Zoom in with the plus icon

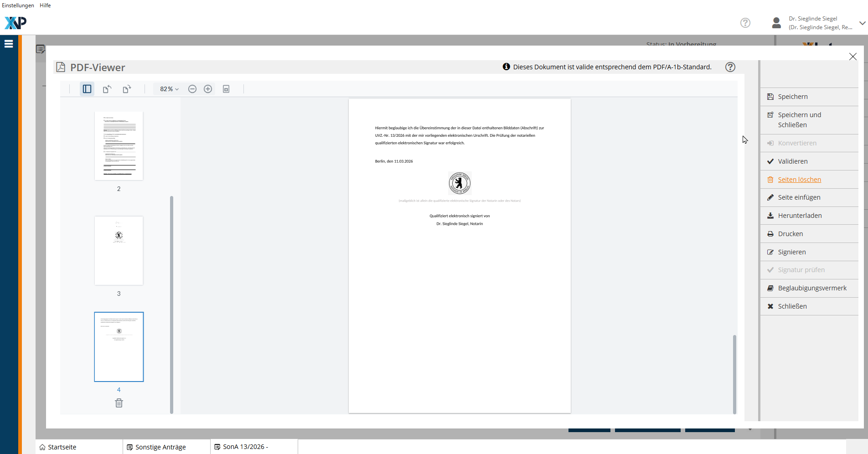(208, 89)
